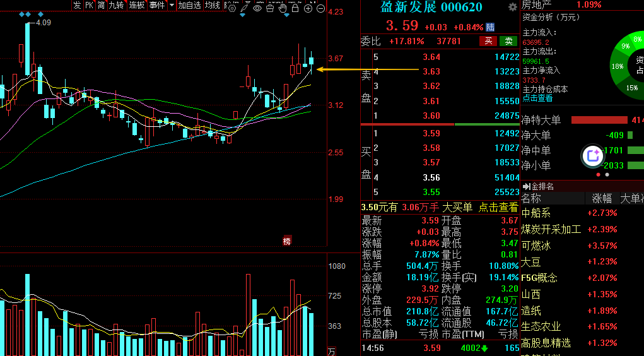
Task: Click the 换手 10.80% value
Action: pyautogui.click(x=503, y=266)
